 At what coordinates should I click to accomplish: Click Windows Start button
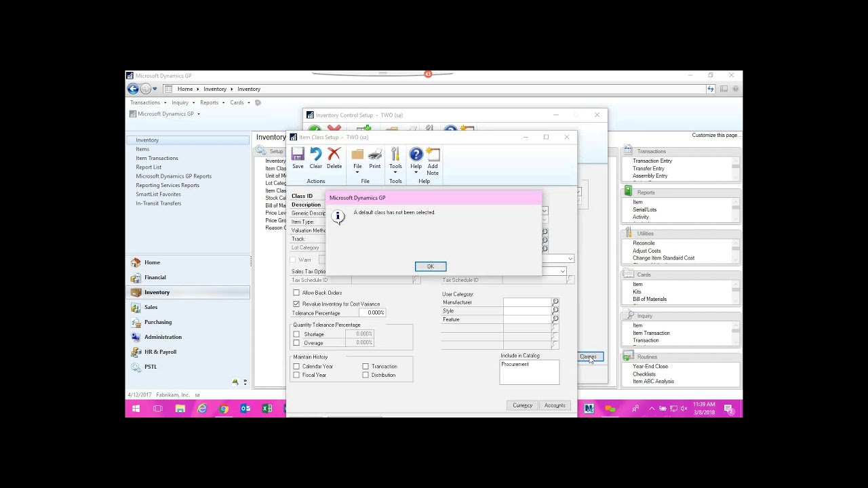136,409
